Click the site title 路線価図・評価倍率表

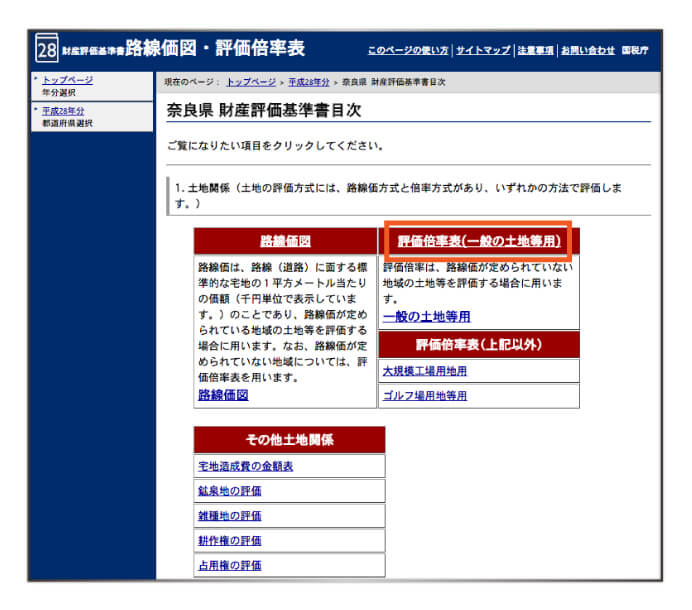[x=215, y=48]
